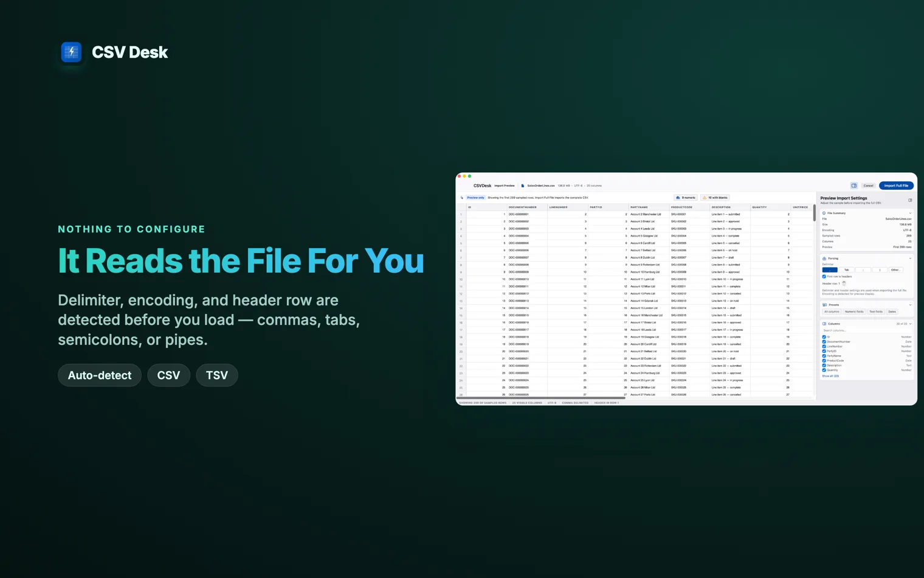The image size is (924, 578).
Task: Select the semicolon delimiter option
Action: click(x=863, y=270)
